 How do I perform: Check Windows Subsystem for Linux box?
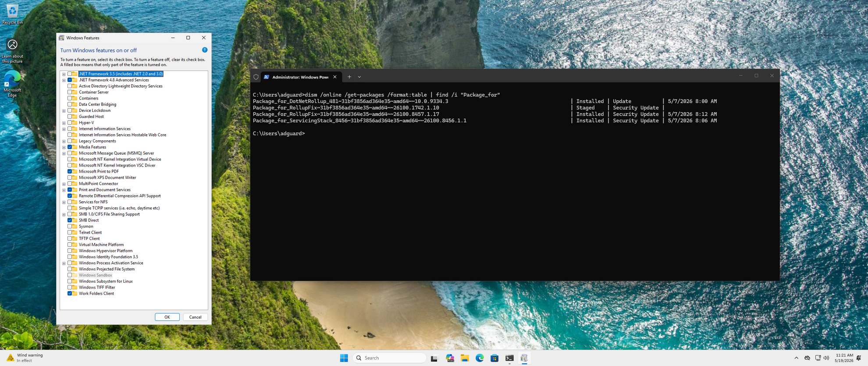(70, 281)
